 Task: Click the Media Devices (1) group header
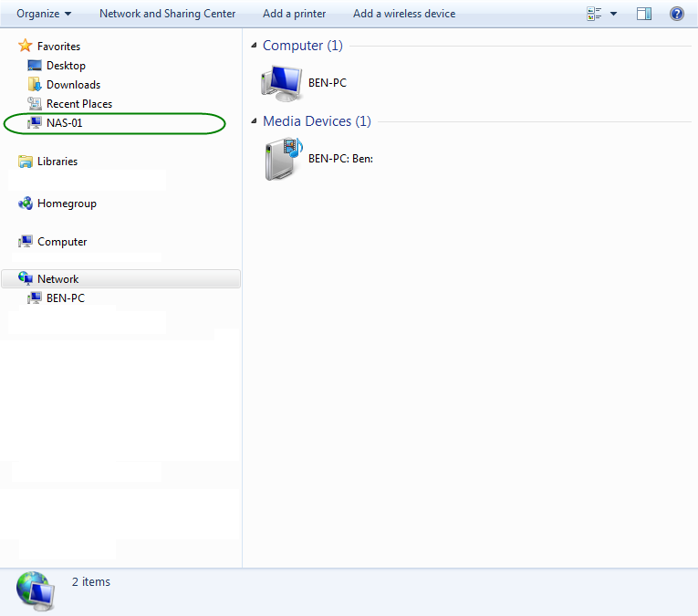317,121
